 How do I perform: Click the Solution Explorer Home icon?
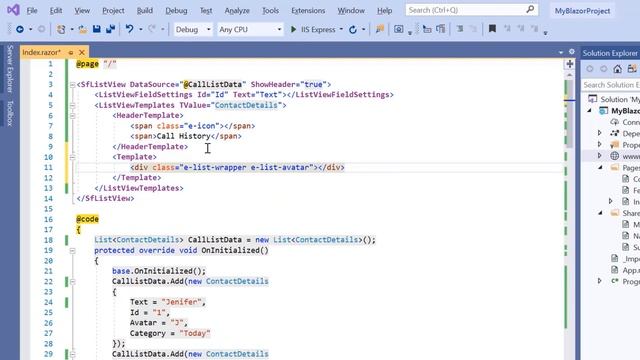(x=617, y=69)
